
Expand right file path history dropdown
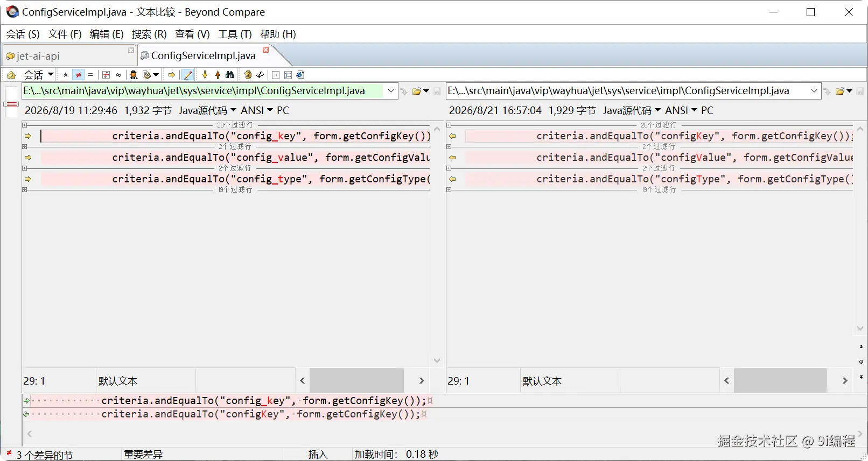click(x=814, y=91)
